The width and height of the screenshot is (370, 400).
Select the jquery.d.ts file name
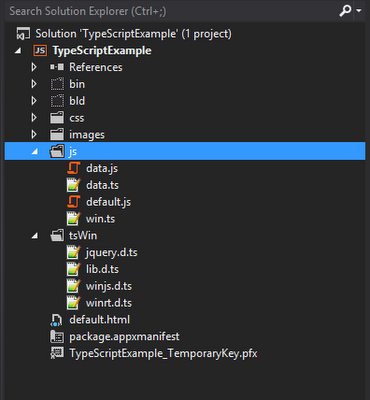[x=111, y=253]
